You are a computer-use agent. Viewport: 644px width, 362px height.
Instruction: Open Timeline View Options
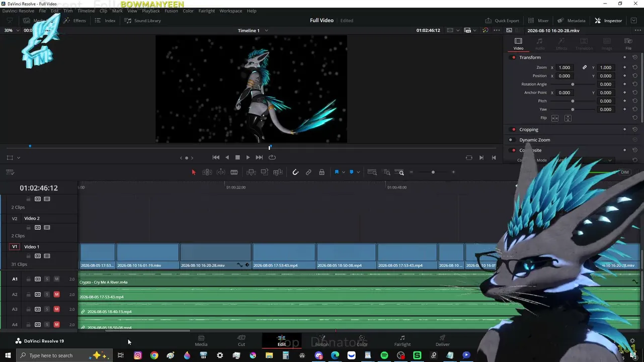point(10,172)
